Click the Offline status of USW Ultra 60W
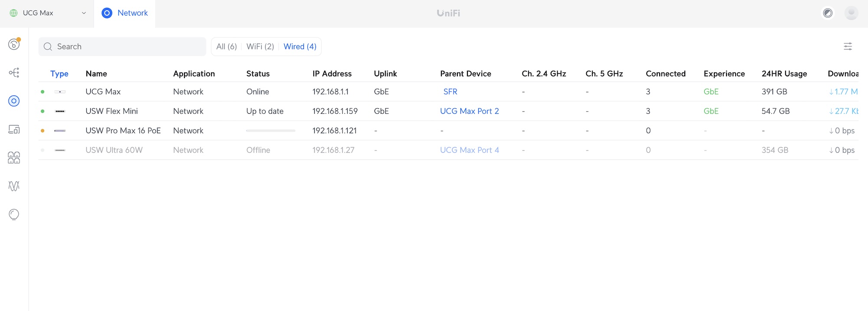Image resolution: width=868 pixels, height=311 pixels. pyautogui.click(x=258, y=150)
